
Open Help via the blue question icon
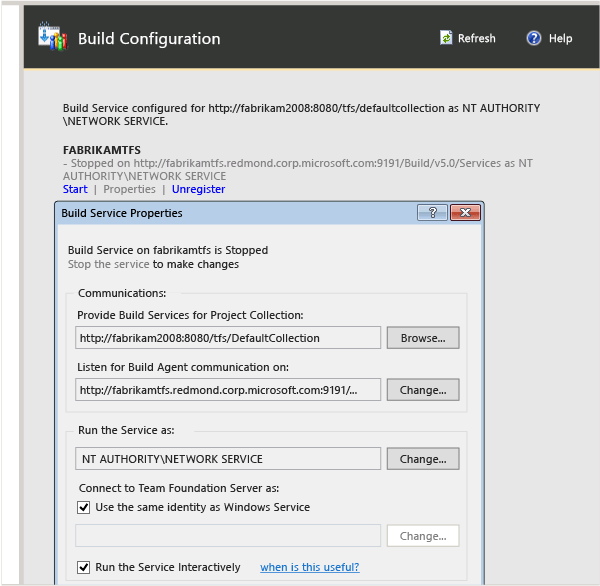533,38
